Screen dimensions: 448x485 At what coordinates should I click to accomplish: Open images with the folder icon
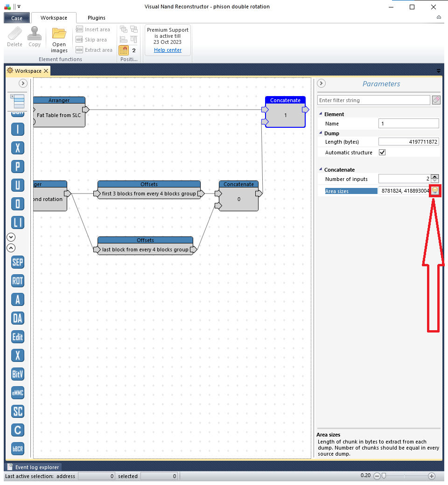click(x=59, y=34)
